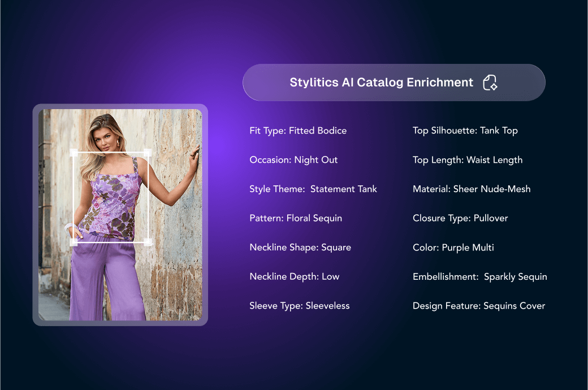The height and width of the screenshot is (390, 588).
Task: Select the Closure Type: Pullover label
Action: pyautogui.click(x=460, y=218)
